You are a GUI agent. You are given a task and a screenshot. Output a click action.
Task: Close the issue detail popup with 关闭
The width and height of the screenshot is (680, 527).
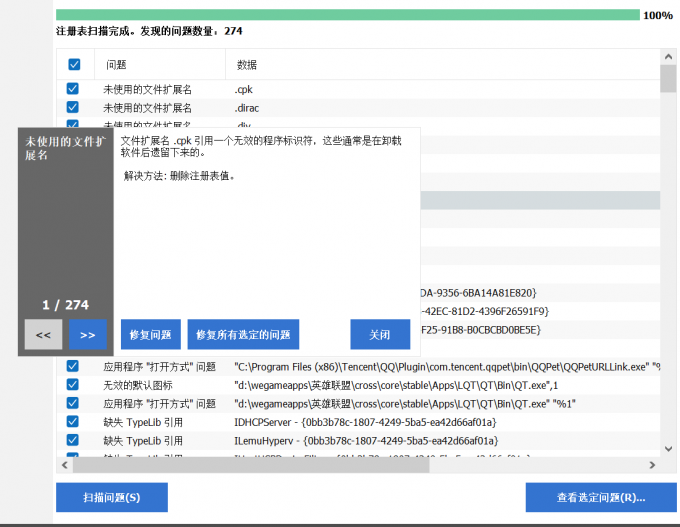pos(380,334)
